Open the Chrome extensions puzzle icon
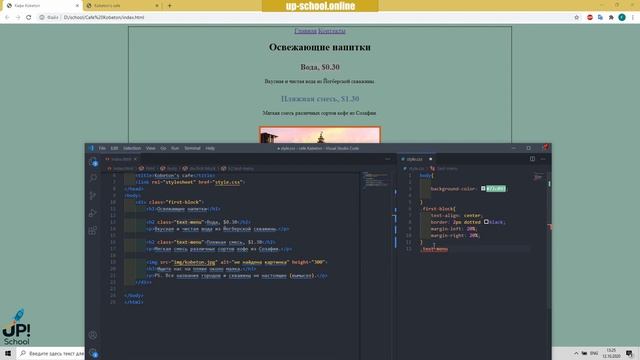This screenshot has width=640, height=360. click(611, 17)
